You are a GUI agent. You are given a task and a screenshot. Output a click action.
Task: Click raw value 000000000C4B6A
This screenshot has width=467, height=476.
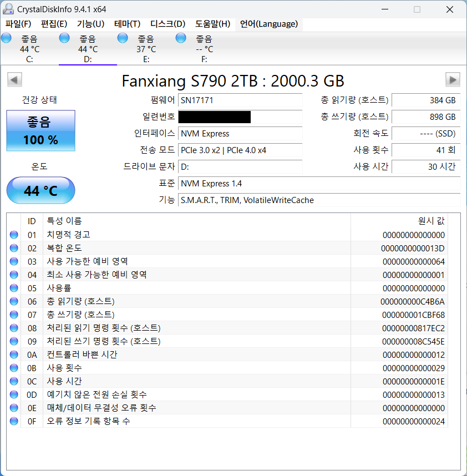(x=413, y=301)
